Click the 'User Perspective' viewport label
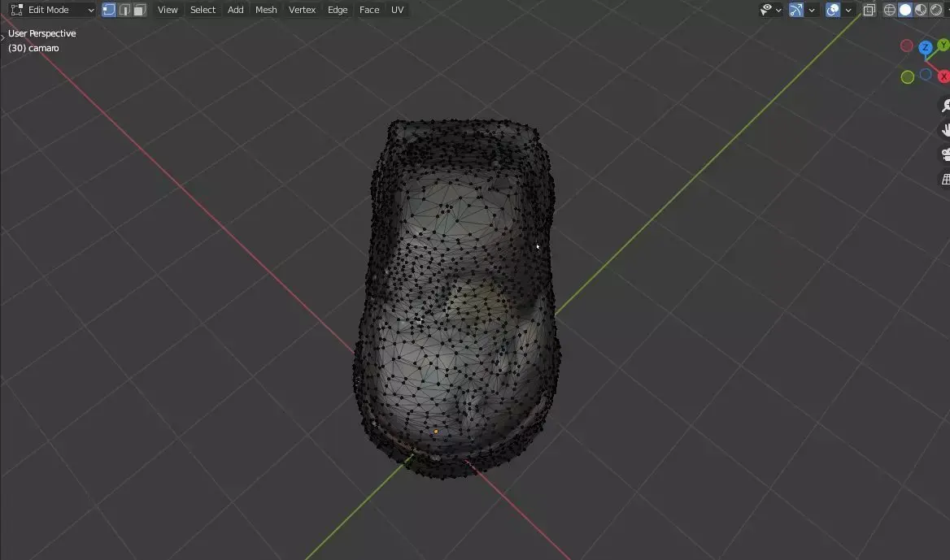 click(x=41, y=33)
